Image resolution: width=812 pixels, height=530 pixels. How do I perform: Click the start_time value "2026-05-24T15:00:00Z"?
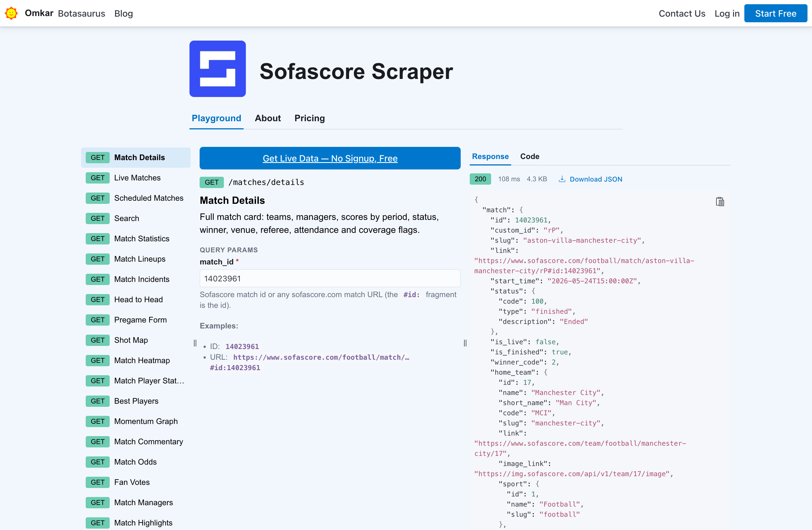[592, 281]
